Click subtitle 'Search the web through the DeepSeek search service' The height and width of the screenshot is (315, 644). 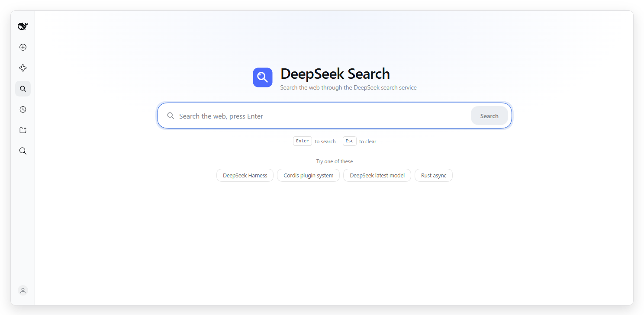pyautogui.click(x=348, y=87)
